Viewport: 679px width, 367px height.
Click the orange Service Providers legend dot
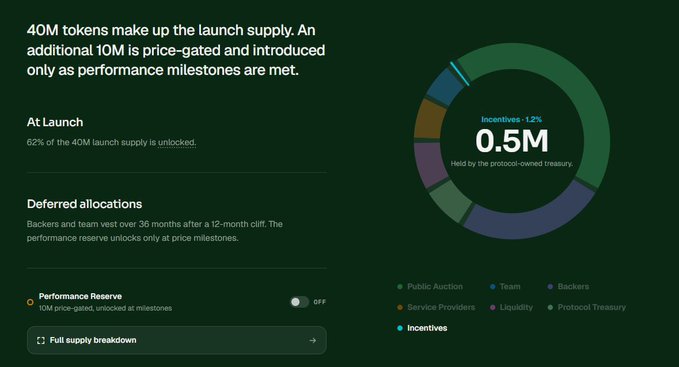[400, 307]
